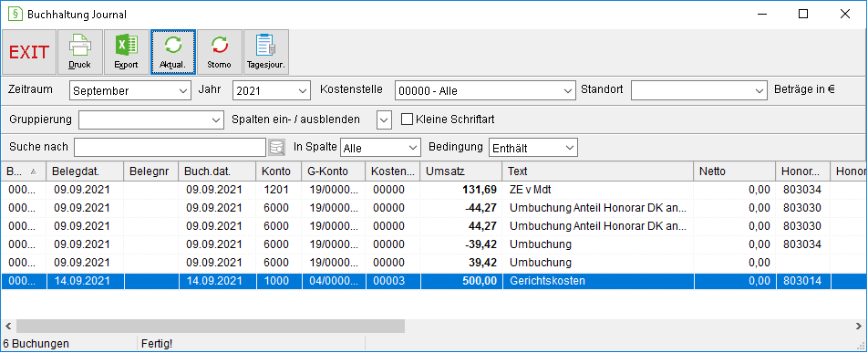Click the Umbuchung text in the -39,42 row
The width and height of the screenshot is (868, 353).
541,244
